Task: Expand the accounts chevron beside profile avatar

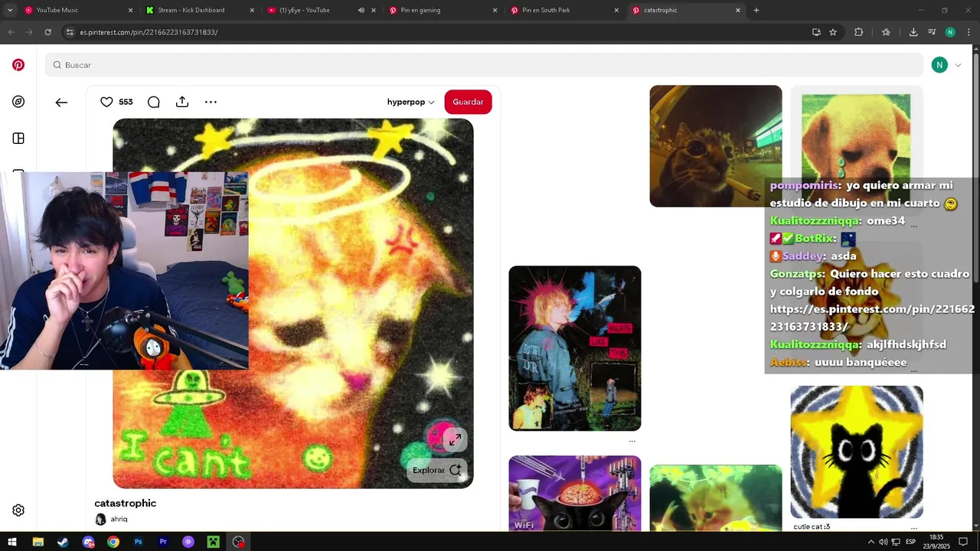Action: (x=958, y=65)
